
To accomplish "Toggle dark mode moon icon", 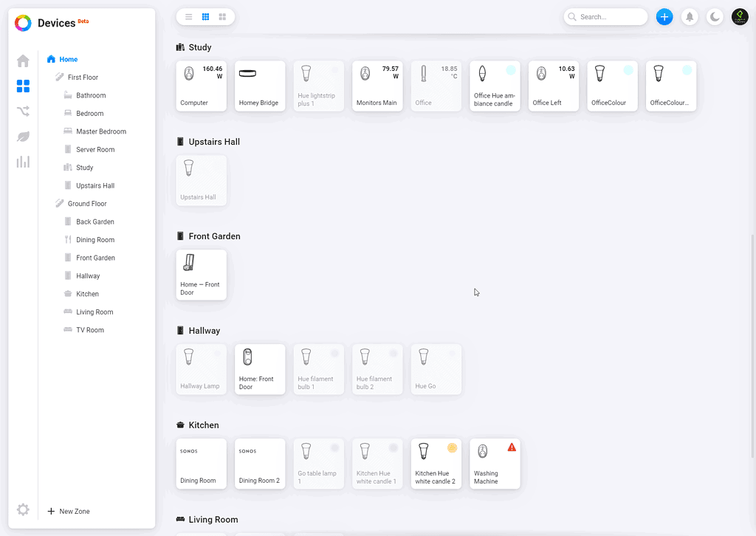I will [x=715, y=17].
